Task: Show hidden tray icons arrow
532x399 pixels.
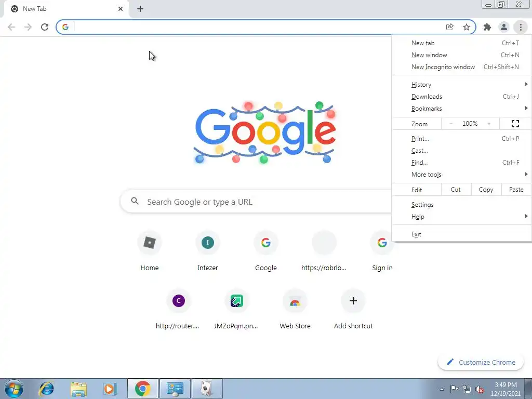Action: pos(442,390)
